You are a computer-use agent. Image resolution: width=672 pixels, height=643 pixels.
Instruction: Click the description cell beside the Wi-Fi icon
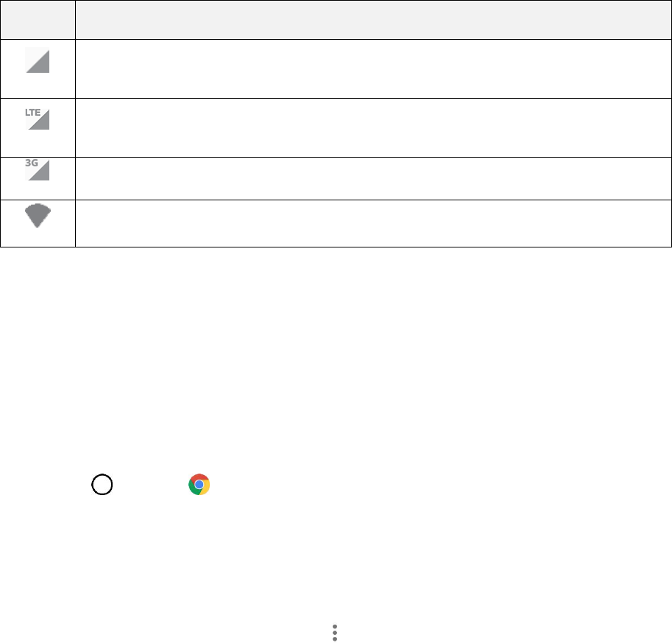tap(373, 222)
